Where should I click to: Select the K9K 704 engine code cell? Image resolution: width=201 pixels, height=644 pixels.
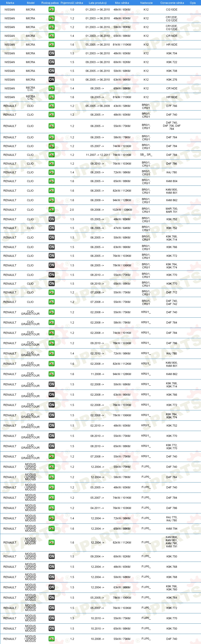click(x=172, y=53)
